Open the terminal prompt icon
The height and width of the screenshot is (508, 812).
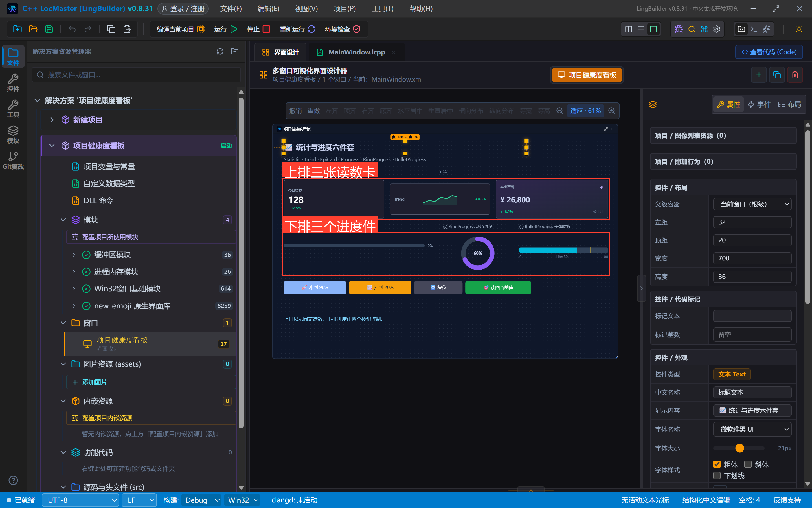(x=754, y=29)
